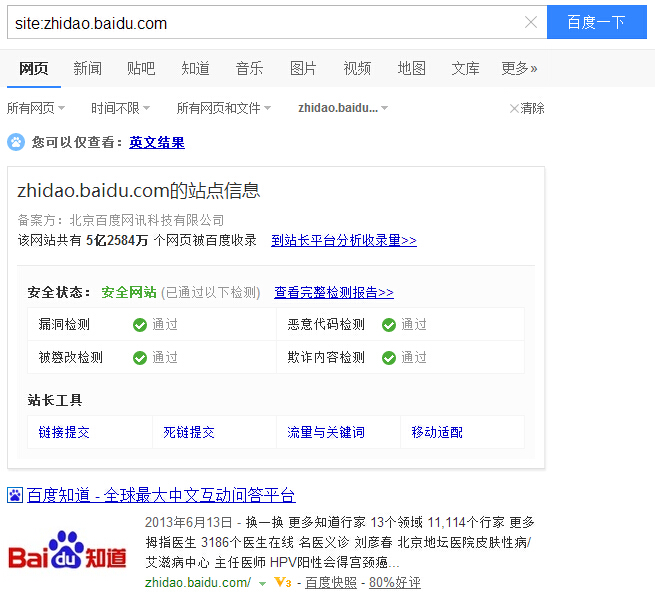Screen dimensions: 655x595
Task: Open the 音乐 tab
Action: pos(249,68)
